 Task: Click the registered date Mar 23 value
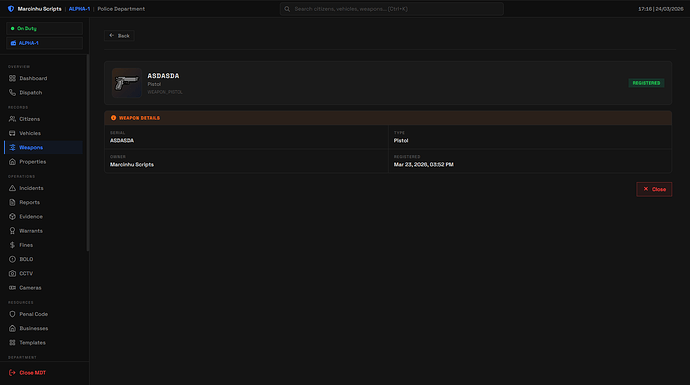[x=423, y=165]
